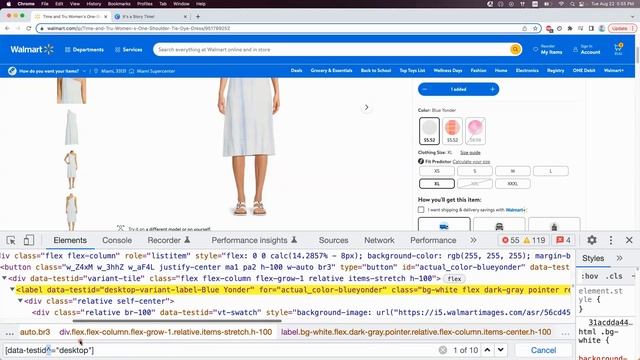Click the share icon in address bar
Viewport: 640px width, 360px height.
point(524,28)
